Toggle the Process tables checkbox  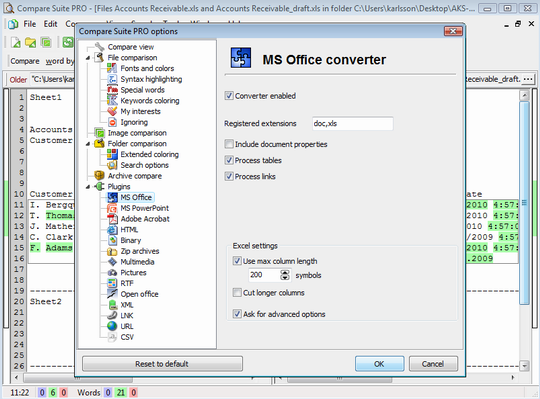229,160
